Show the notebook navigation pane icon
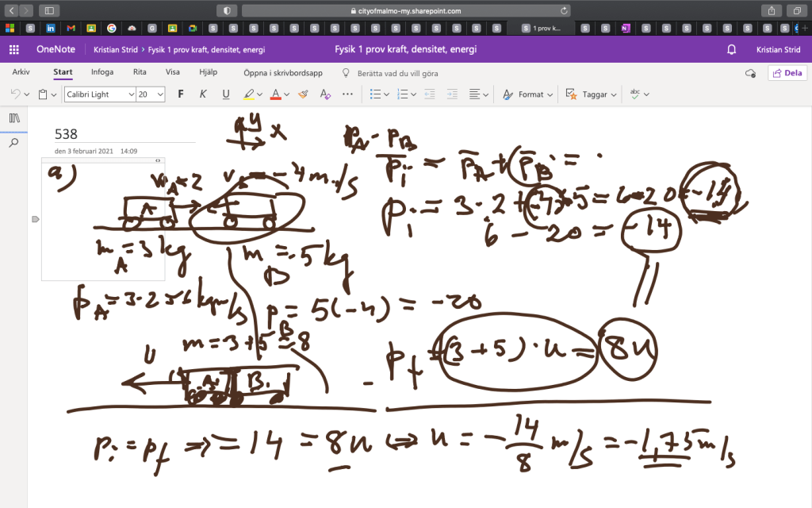The height and width of the screenshot is (508, 812). click(x=13, y=118)
